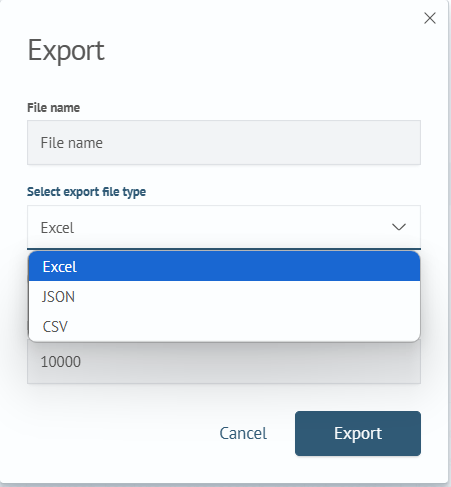The height and width of the screenshot is (487, 451).
Task: Click the 'Select export file type' label
Action: pos(86,192)
